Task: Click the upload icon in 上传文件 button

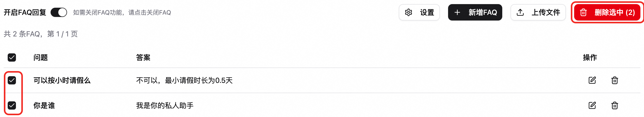Action: [x=520, y=12]
